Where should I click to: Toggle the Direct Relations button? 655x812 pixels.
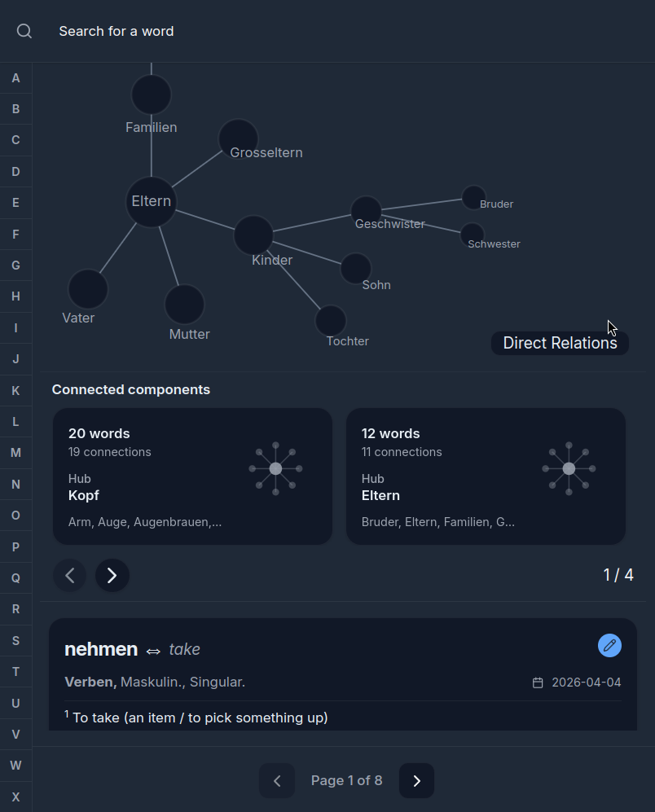coord(560,343)
